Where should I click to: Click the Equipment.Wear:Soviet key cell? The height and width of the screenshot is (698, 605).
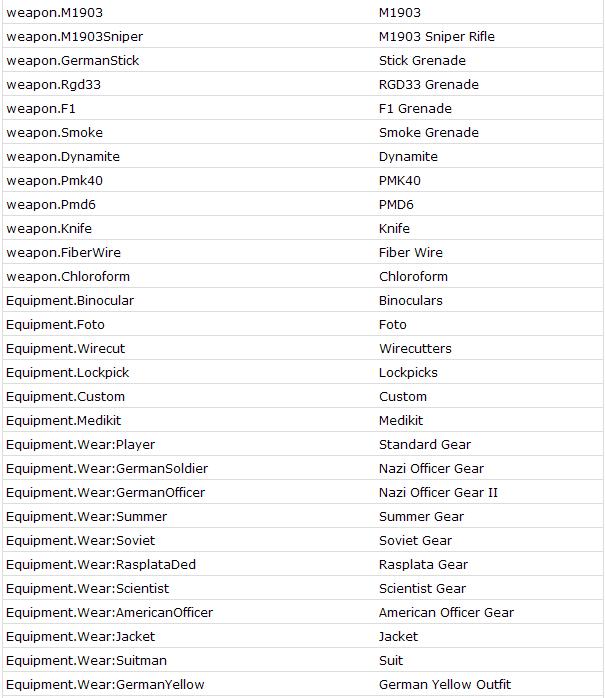(79, 541)
